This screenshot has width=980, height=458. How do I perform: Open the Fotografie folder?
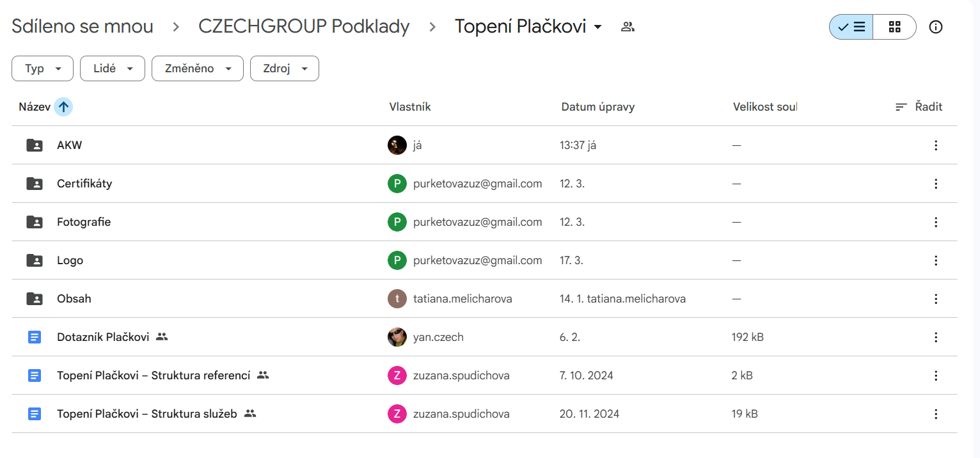point(84,222)
